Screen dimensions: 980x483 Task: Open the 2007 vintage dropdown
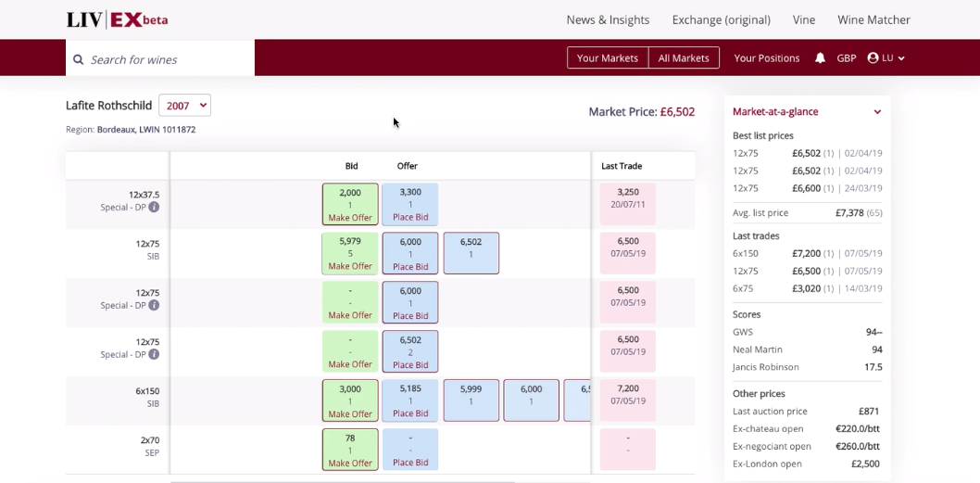click(x=185, y=105)
